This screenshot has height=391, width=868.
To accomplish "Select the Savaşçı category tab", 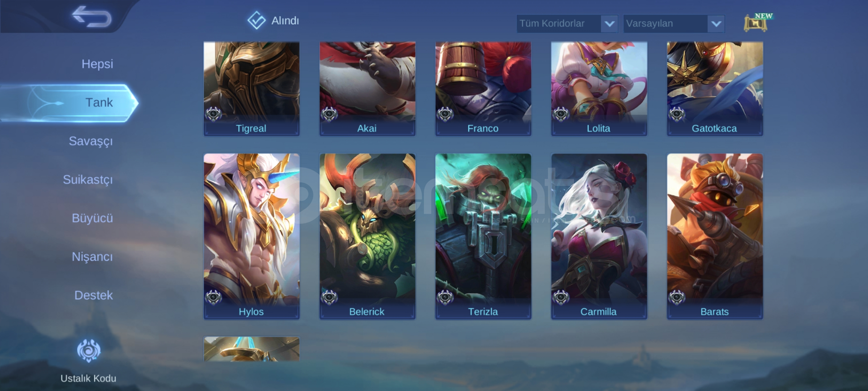I will (x=91, y=141).
